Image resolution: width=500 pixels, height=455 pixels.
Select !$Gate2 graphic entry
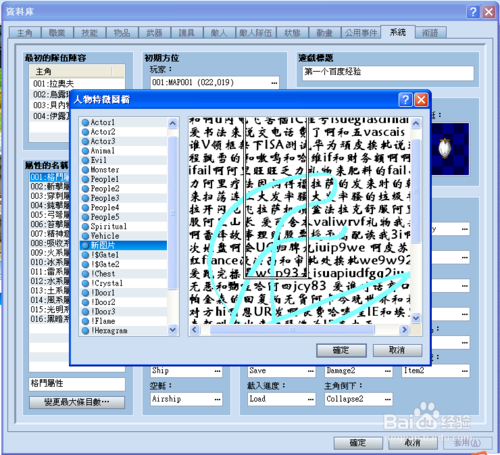(x=123, y=264)
